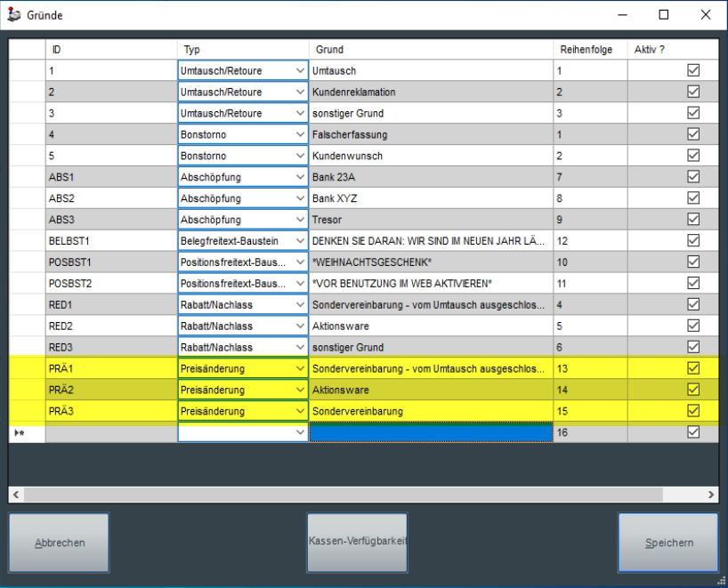Uncheck Aktiv for the Kundenreklamation row
728x588 pixels.
pos(693,92)
